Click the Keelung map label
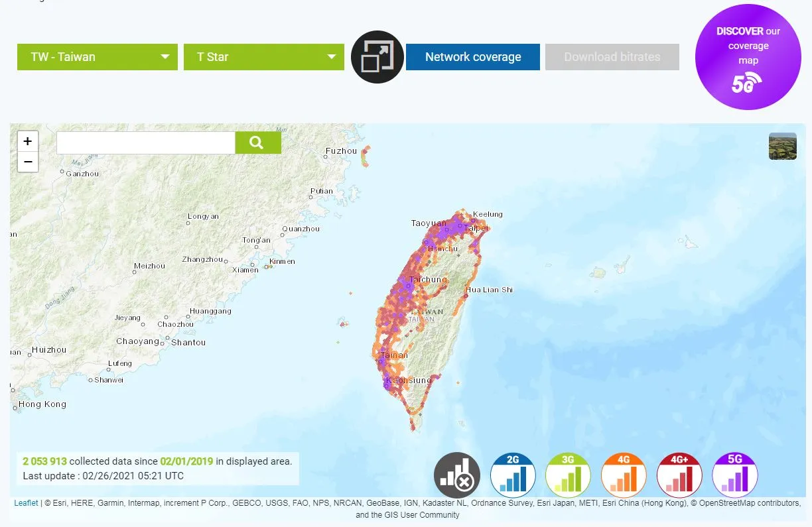The height and width of the screenshot is (527, 812). coord(488,214)
